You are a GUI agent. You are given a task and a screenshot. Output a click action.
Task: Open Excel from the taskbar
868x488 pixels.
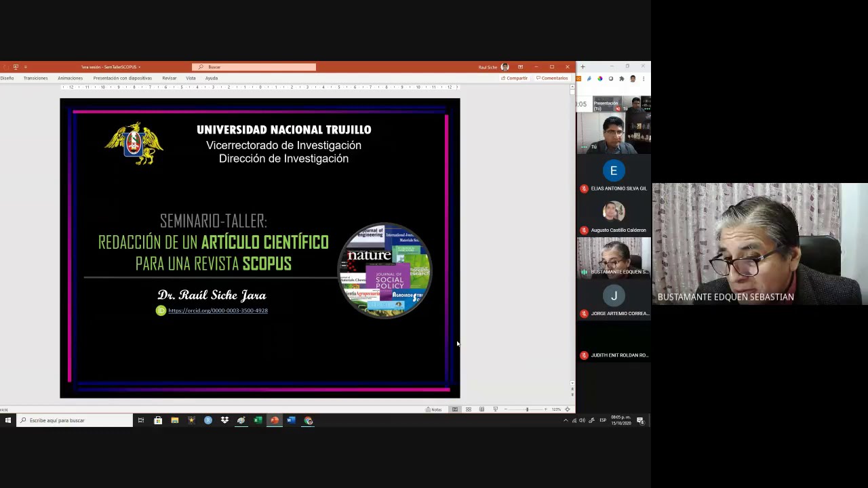click(258, 420)
